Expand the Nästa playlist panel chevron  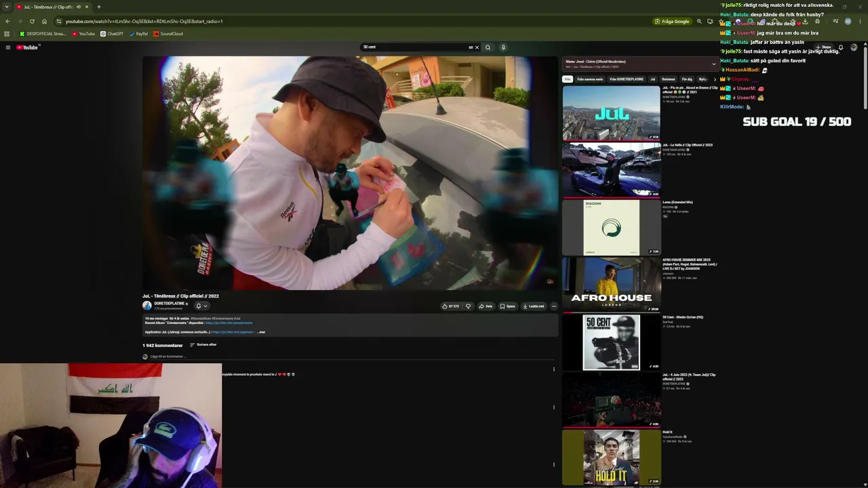pos(713,64)
